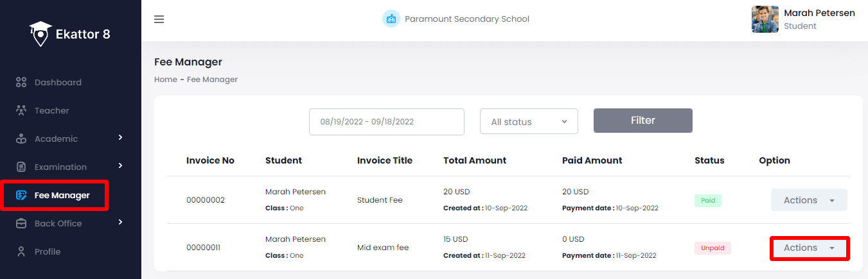Screen dimensions: 868x279
Task: Click the school building icon in header
Action: (x=391, y=19)
